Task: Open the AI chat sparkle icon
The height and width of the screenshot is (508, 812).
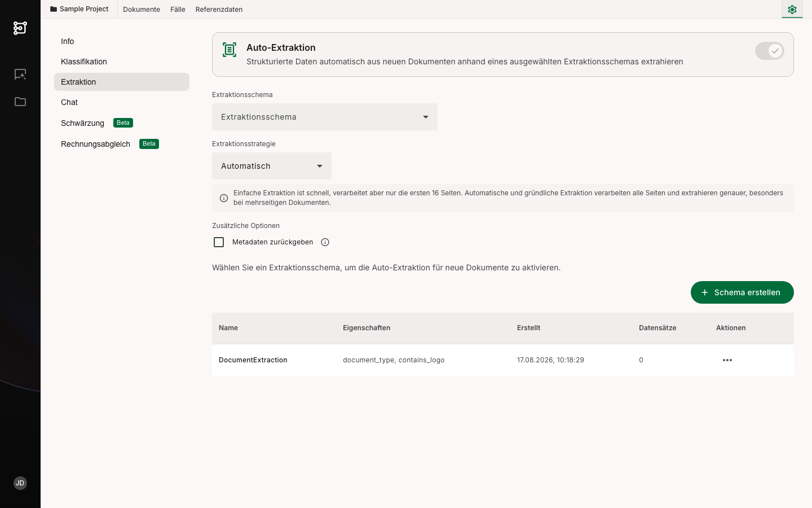Action: pyautogui.click(x=20, y=75)
